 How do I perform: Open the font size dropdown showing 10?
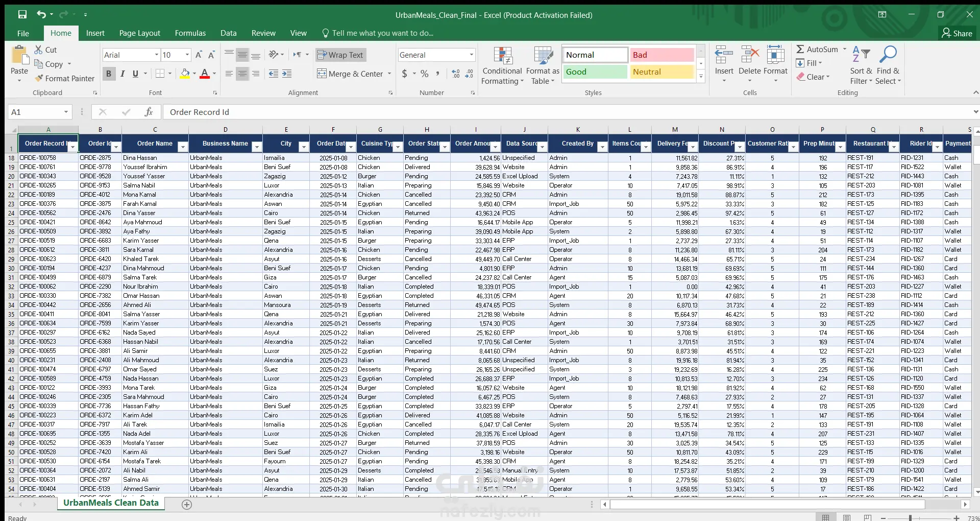click(187, 55)
